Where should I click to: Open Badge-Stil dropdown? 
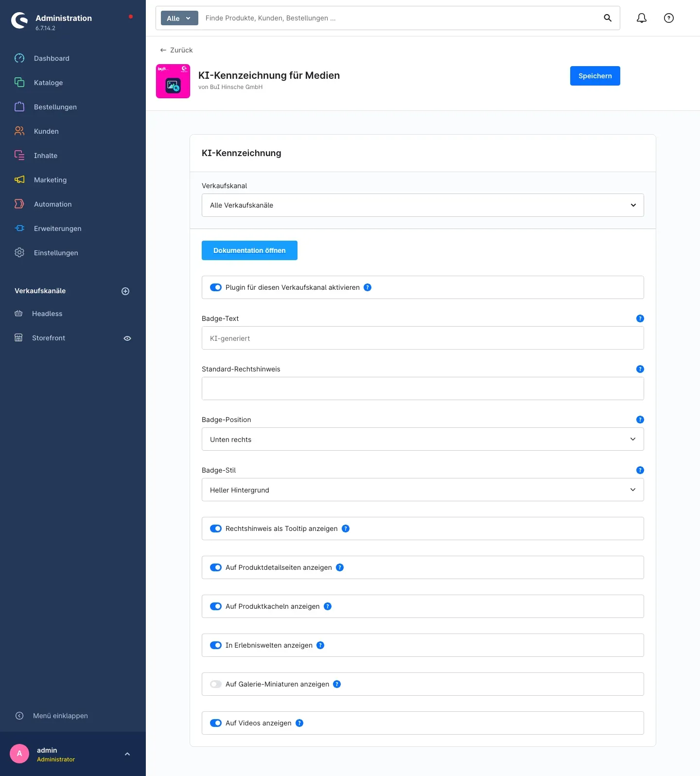[x=423, y=490]
